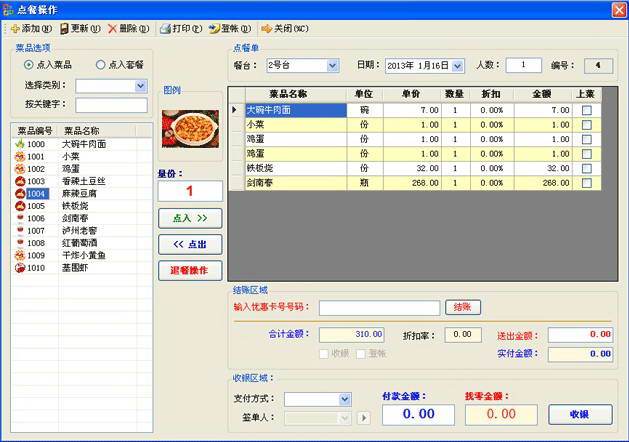Click the 退餐操作 button

[x=190, y=270]
